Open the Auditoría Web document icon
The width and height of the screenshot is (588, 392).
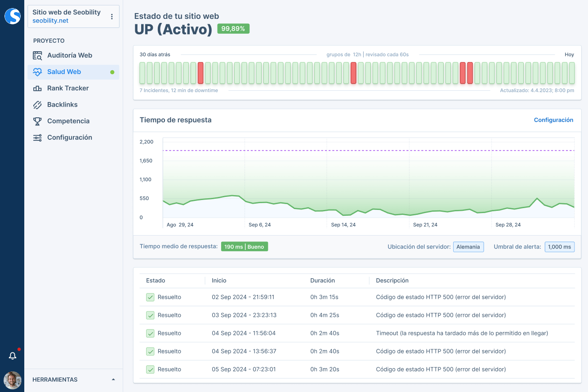pyautogui.click(x=38, y=55)
